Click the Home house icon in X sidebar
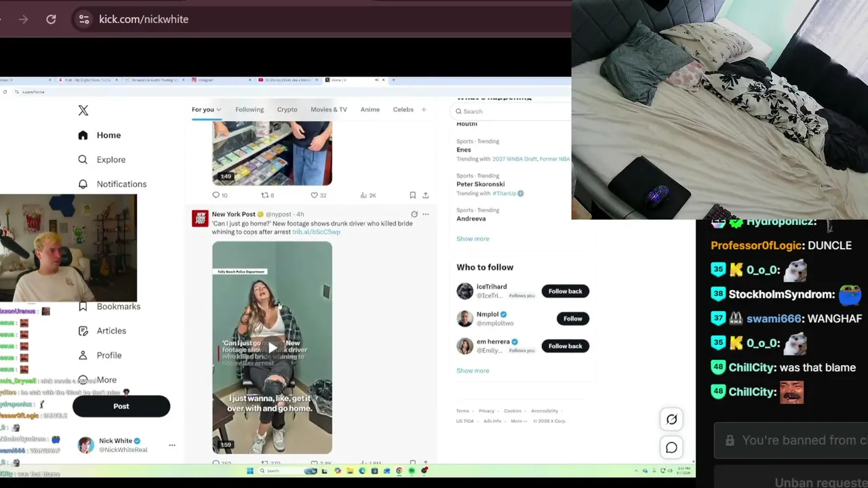868x488 pixels. pos(83,135)
